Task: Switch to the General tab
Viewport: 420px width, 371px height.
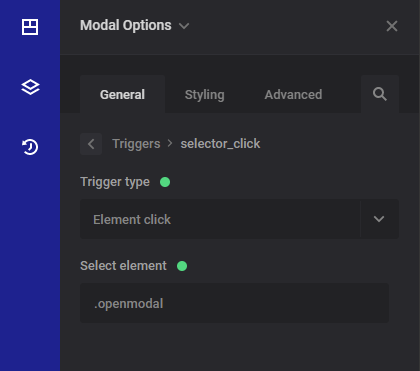Action: pyautogui.click(x=122, y=94)
